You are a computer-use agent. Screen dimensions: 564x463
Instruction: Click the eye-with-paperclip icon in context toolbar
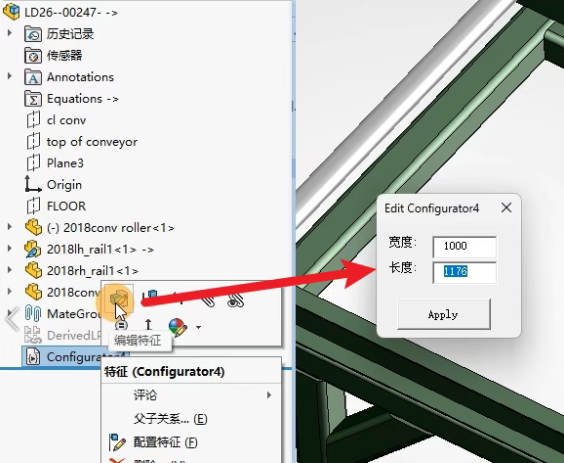(236, 301)
